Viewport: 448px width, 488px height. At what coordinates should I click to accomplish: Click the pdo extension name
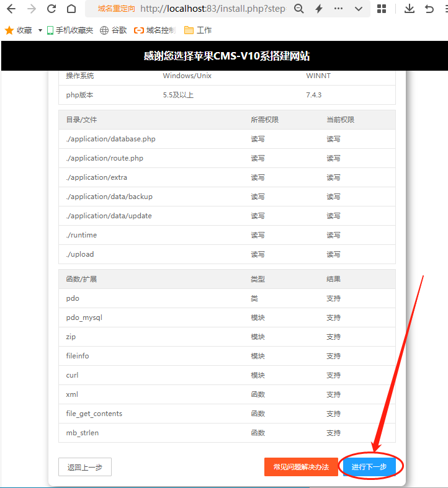click(x=73, y=298)
